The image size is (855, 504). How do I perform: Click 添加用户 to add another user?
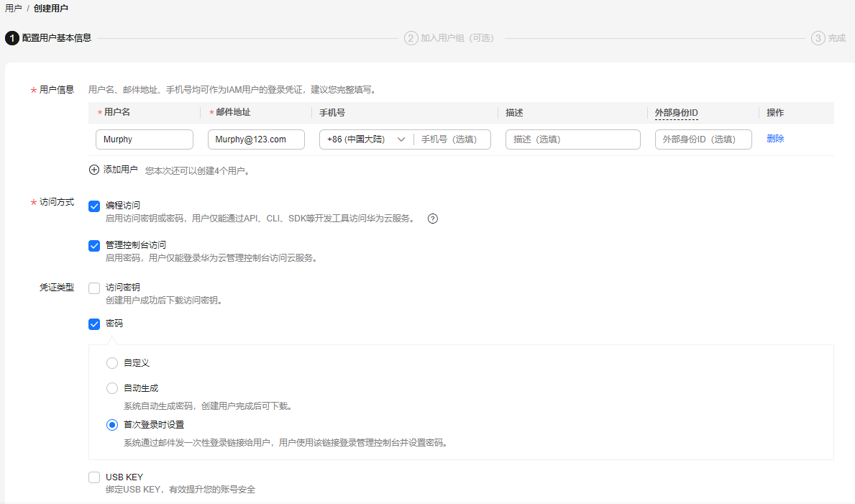coord(121,170)
